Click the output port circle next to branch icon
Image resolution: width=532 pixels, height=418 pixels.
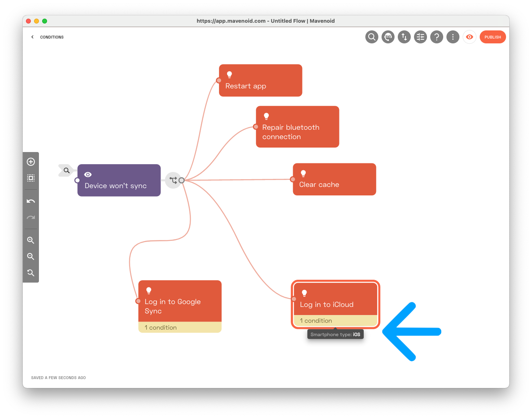point(182,180)
